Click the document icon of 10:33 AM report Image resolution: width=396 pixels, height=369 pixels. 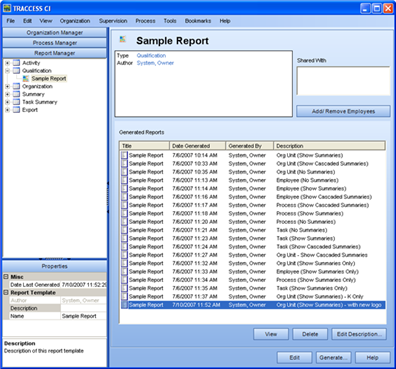click(124, 164)
